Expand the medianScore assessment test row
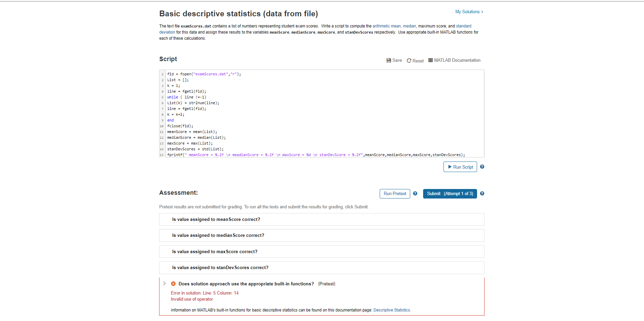644x321 pixels. pyautogui.click(x=218, y=235)
